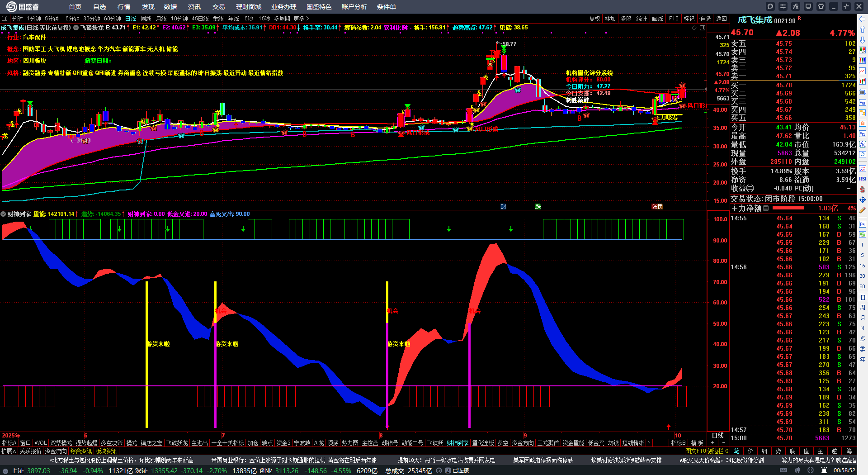This screenshot has height=475, width=868.
Task: Click the detail list icon beside 主力净额
Action: click(766, 209)
